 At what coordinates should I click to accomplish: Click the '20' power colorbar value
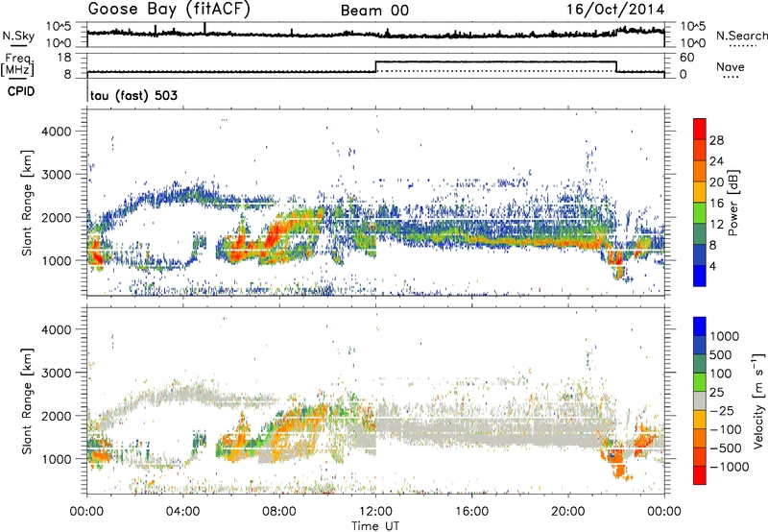716,182
